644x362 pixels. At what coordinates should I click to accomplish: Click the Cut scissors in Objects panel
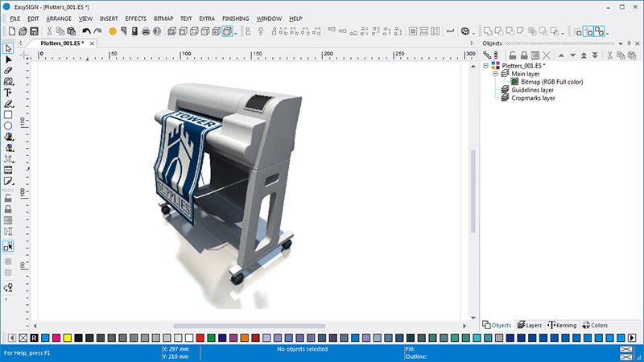[x=610, y=56]
